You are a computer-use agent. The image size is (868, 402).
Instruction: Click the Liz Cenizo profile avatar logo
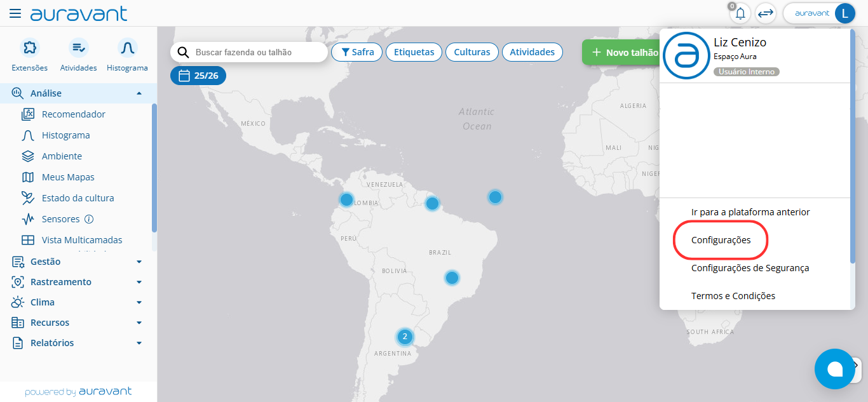tap(686, 55)
